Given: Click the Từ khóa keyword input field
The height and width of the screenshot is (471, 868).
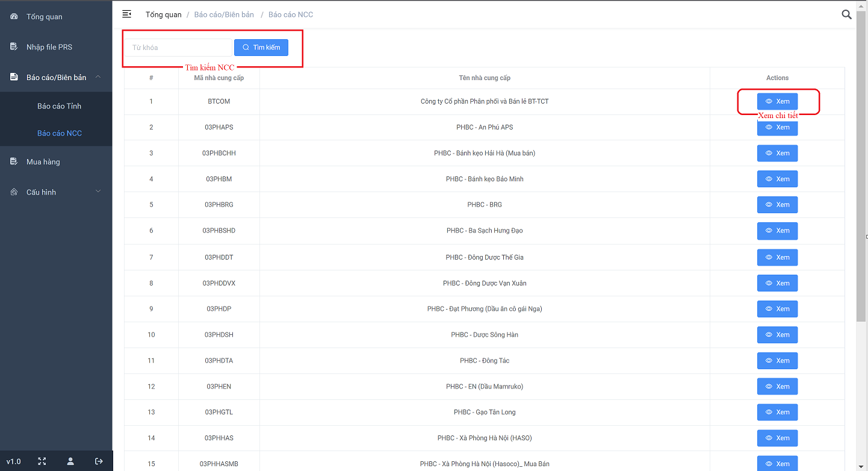Looking at the screenshot, I should tap(178, 48).
